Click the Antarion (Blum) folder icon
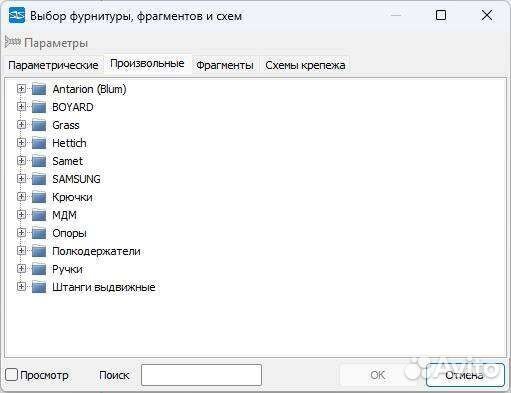This screenshot has width=511, height=393. (39, 89)
